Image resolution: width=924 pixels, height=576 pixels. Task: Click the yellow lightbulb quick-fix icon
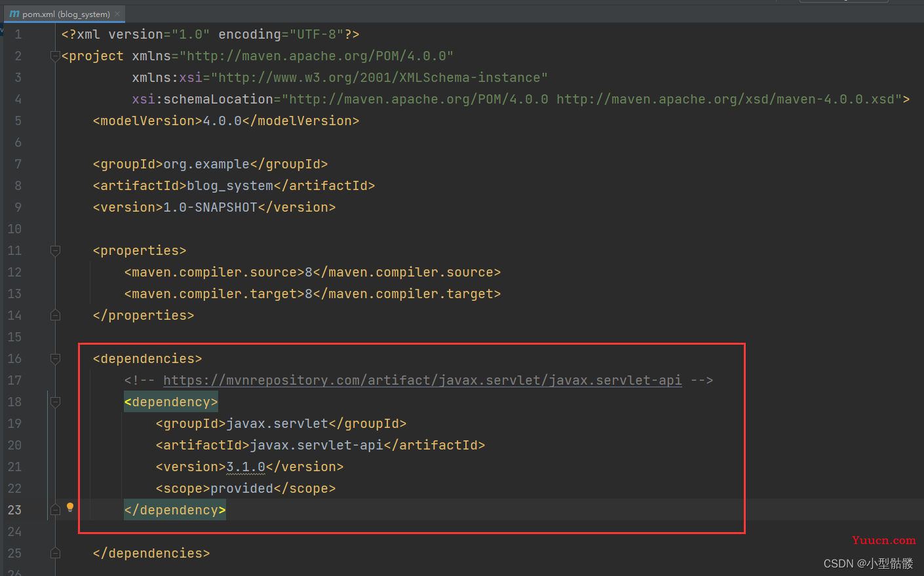click(x=70, y=507)
